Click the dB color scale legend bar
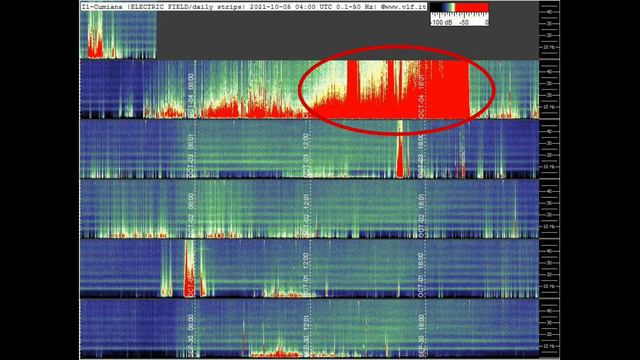The image size is (640, 360). click(460, 7)
